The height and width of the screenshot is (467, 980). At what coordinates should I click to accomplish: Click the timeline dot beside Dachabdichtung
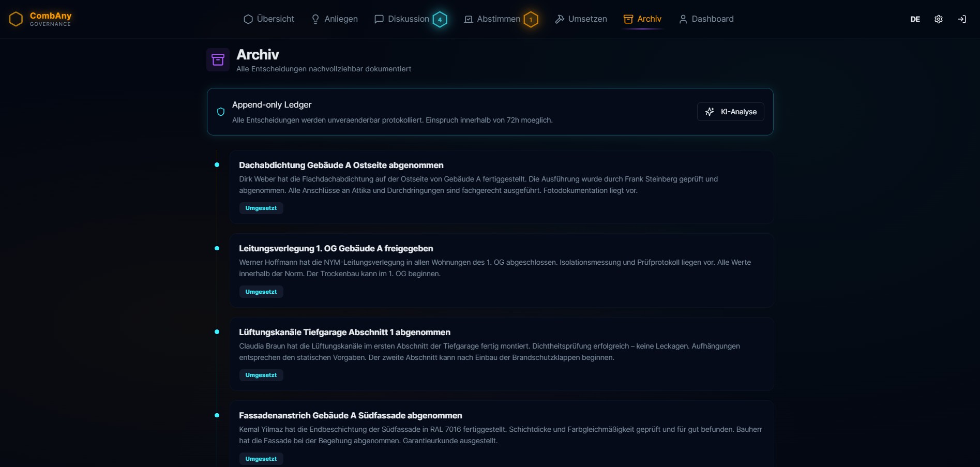(217, 165)
